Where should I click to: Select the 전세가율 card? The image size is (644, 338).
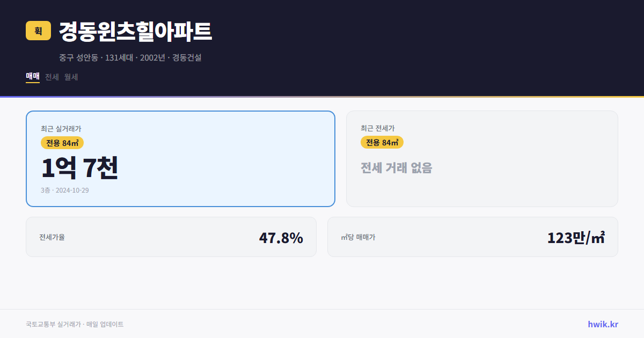point(171,237)
